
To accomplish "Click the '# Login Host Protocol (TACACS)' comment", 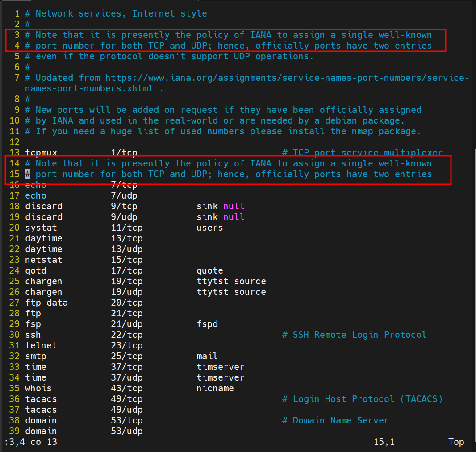I will (362, 399).
